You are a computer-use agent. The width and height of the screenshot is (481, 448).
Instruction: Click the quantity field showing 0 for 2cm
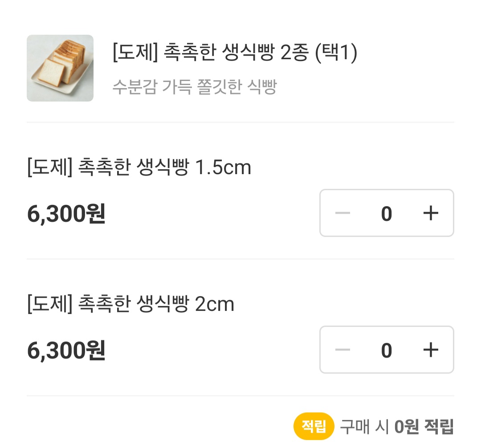pos(386,350)
